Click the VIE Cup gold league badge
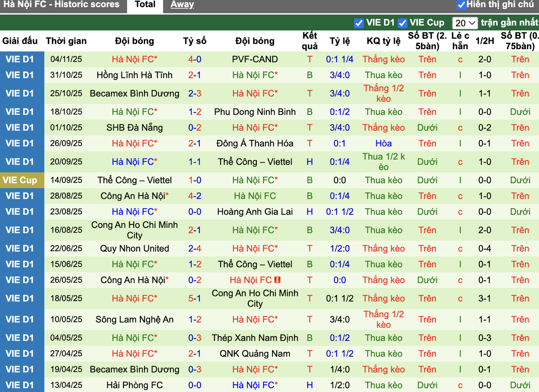539x392 pixels. tap(22, 180)
